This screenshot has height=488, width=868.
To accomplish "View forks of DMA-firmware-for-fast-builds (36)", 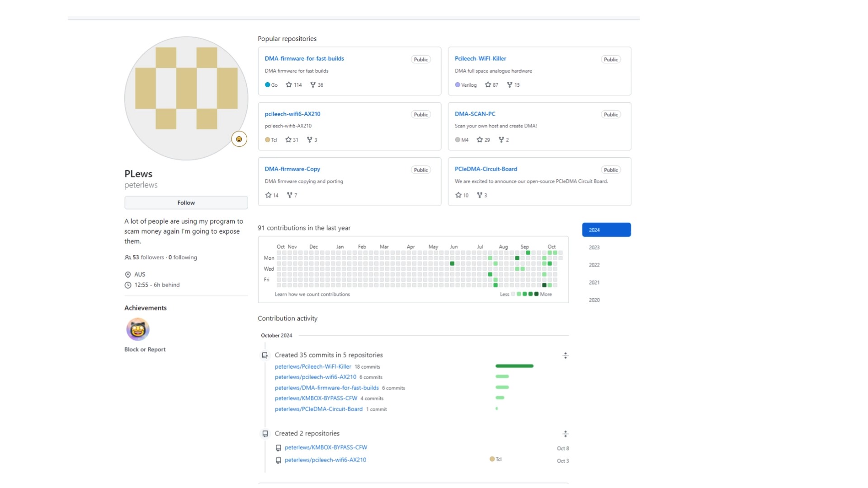I will (x=317, y=85).
